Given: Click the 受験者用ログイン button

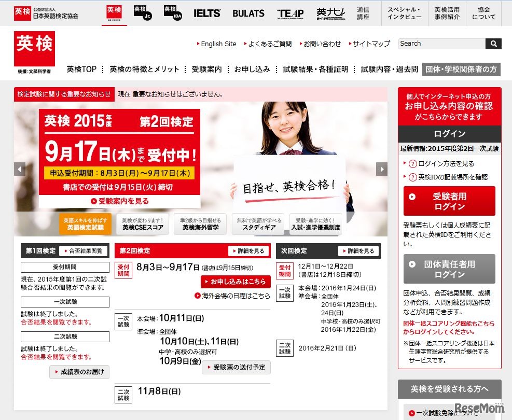Looking at the screenshot, I should [x=449, y=201].
